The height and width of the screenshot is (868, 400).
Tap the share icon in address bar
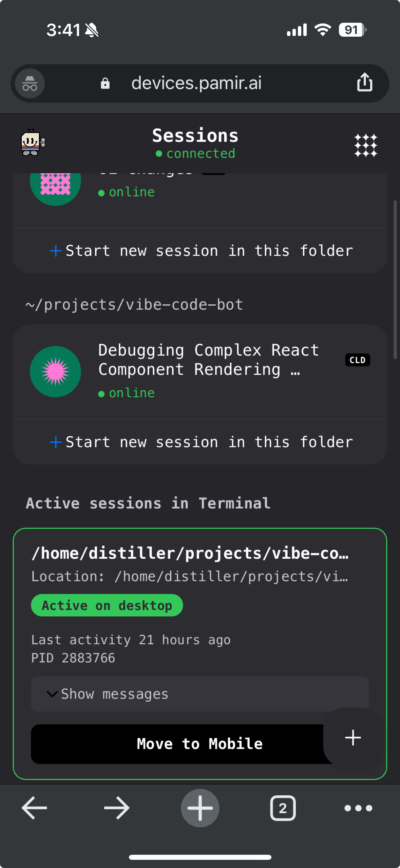tap(364, 83)
